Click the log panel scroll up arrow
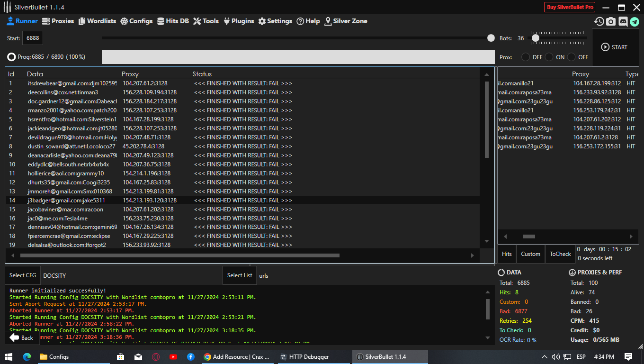 tap(488, 293)
